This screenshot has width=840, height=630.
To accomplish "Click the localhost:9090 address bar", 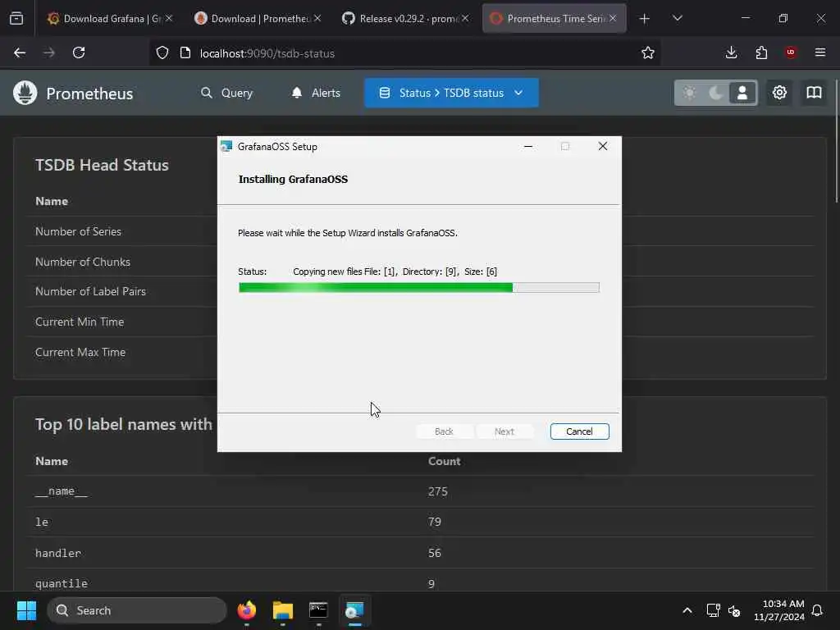I will (404, 53).
